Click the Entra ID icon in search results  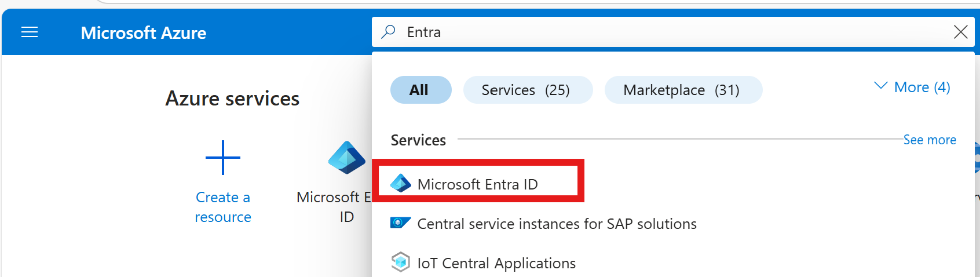(x=400, y=184)
